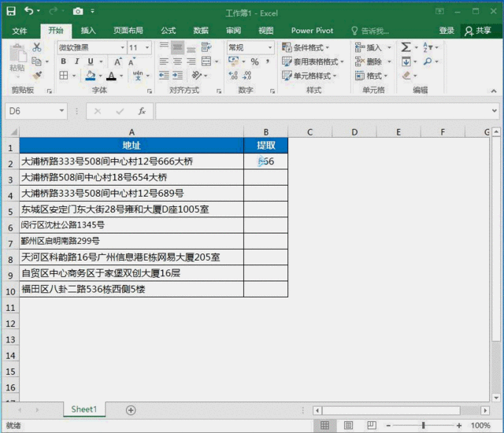Screen dimensions: 504x433
Task: Open 单元格样式 cell styles menu
Action: tap(309, 76)
